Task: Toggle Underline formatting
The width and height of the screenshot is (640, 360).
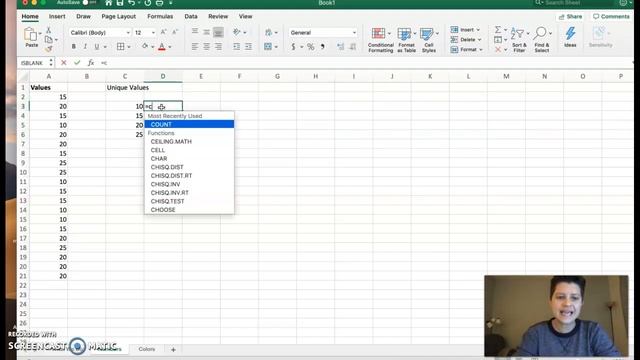Action: tap(97, 47)
